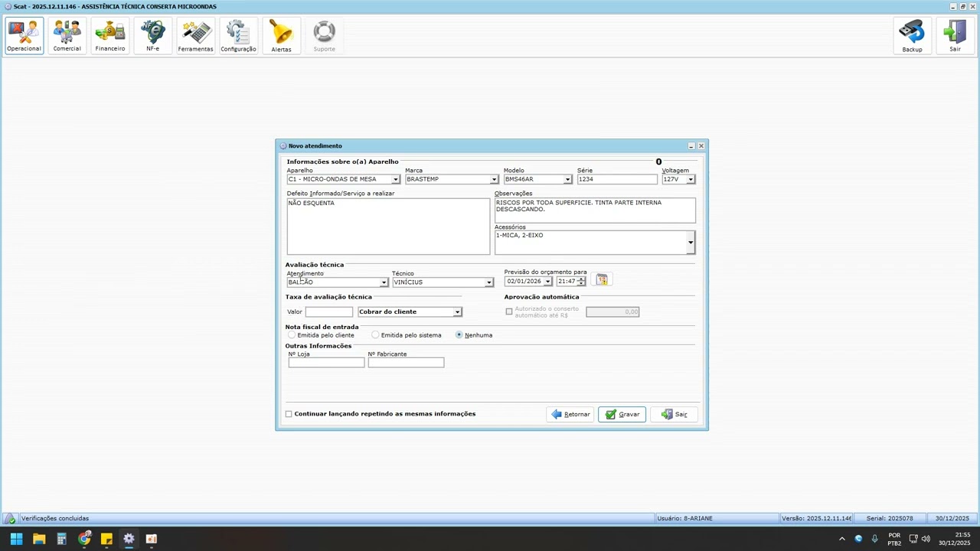
Task: Click the Observações text area
Action: [x=595, y=210]
